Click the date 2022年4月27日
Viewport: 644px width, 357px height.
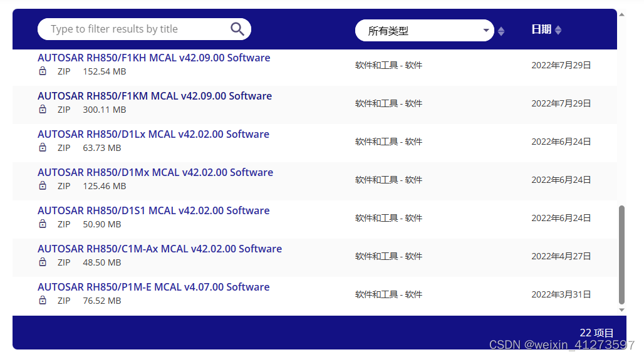tap(561, 256)
